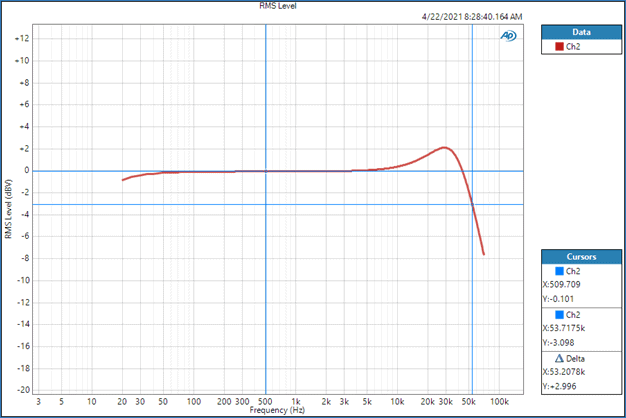Click the red curve peak near 30k
This screenshot has width=626, height=418.
point(444,148)
